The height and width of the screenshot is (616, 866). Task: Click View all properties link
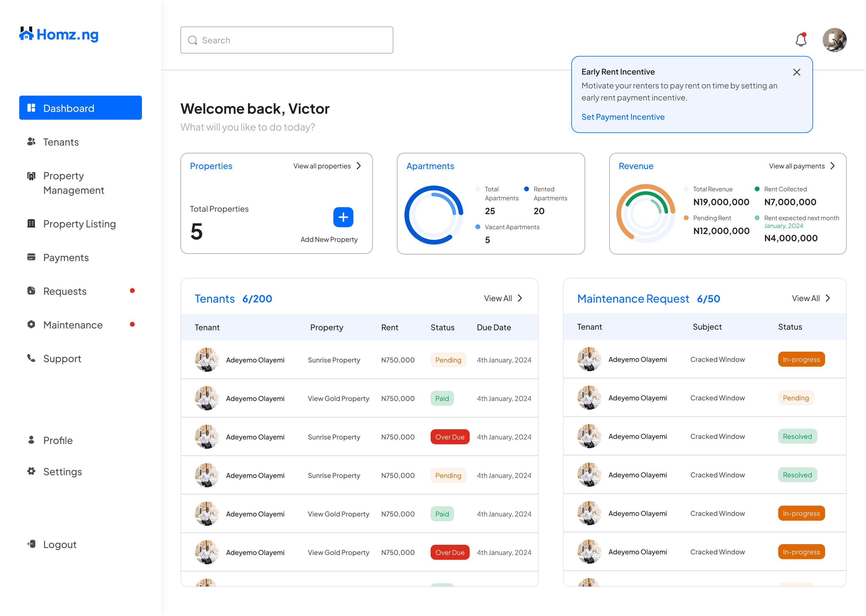322,166
